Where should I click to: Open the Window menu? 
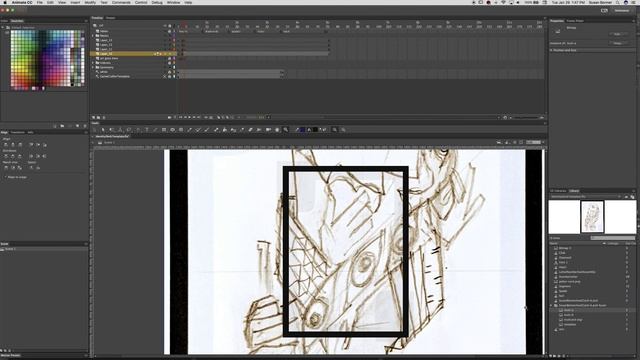click(x=173, y=2)
